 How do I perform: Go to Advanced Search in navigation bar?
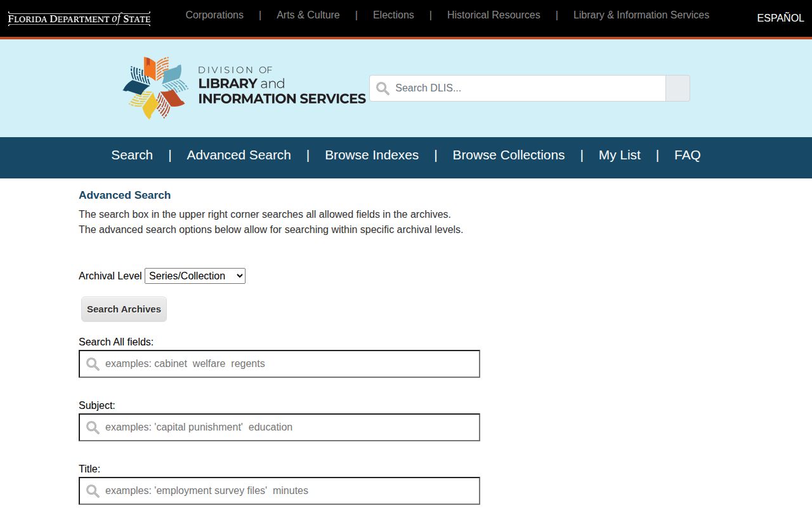click(x=239, y=155)
